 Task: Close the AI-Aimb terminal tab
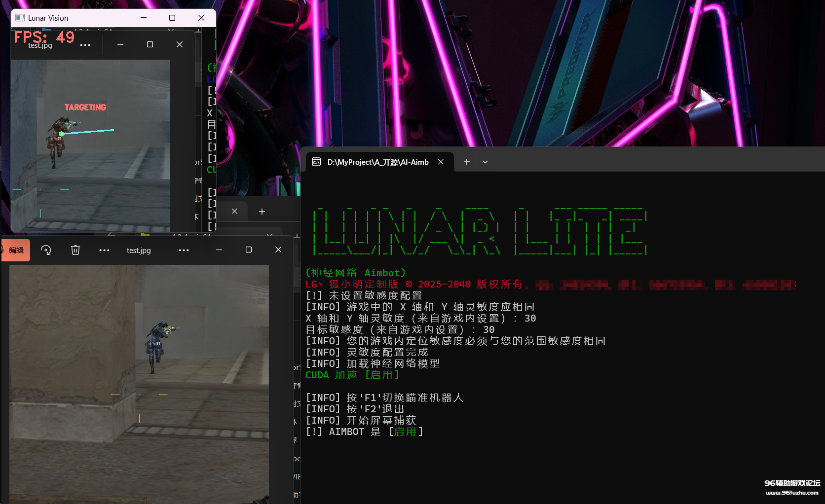[x=441, y=162]
